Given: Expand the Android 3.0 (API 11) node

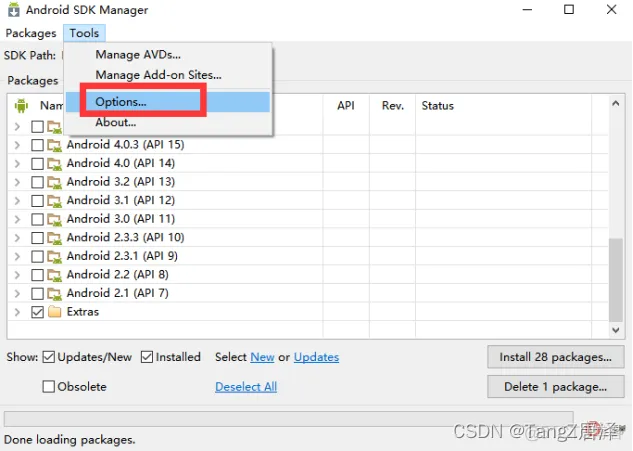Looking at the screenshot, I should click(17, 219).
